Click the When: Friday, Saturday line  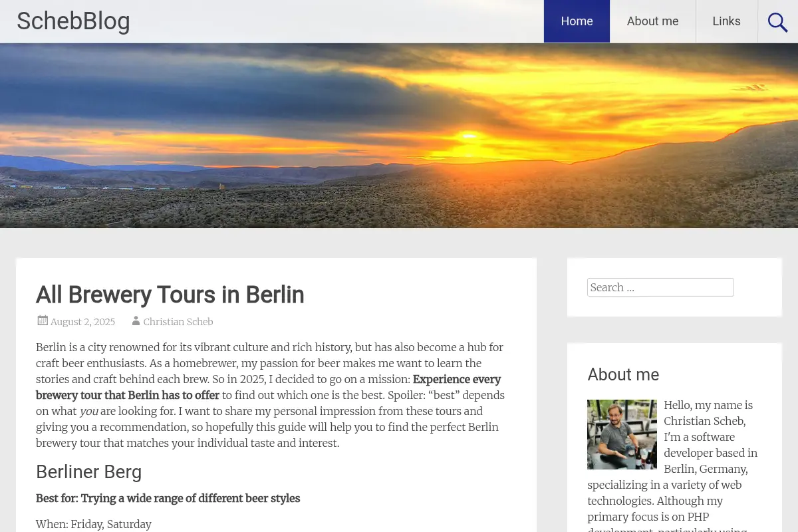click(94, 524)
